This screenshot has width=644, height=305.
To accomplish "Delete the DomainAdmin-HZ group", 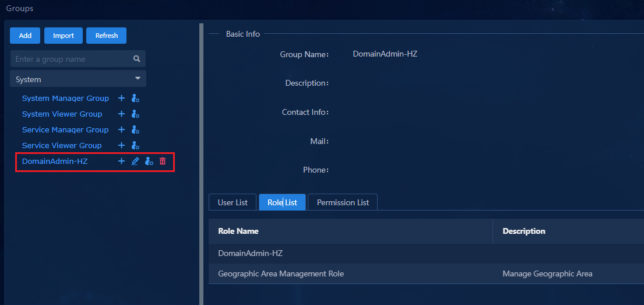I will [x=163, y=161].
